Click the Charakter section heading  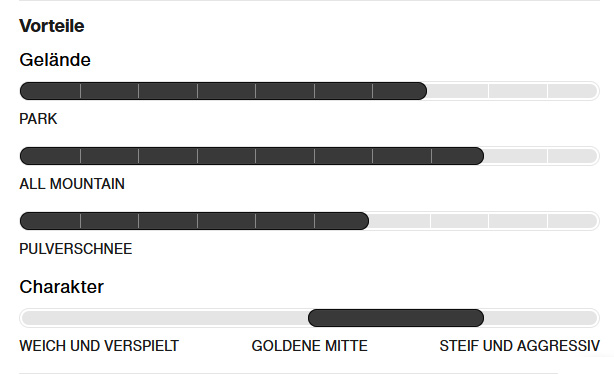61,287
